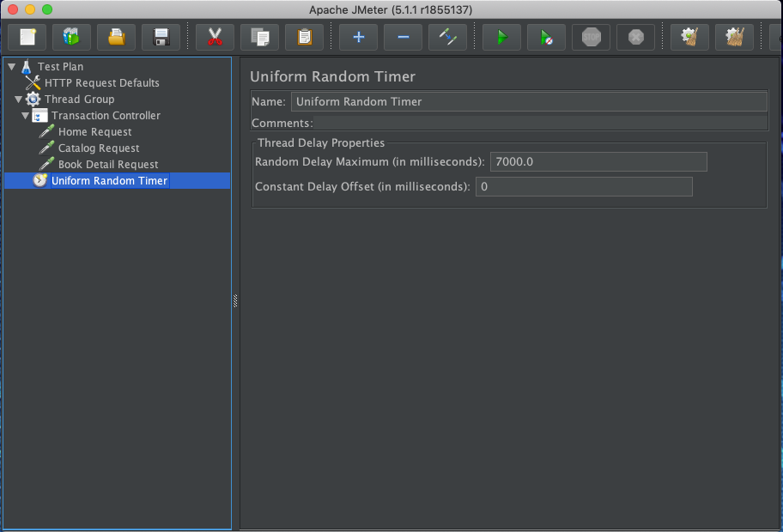Select HTTP Request Defaults in the tree
The image size is (783, 532).
tap(102, 83)
